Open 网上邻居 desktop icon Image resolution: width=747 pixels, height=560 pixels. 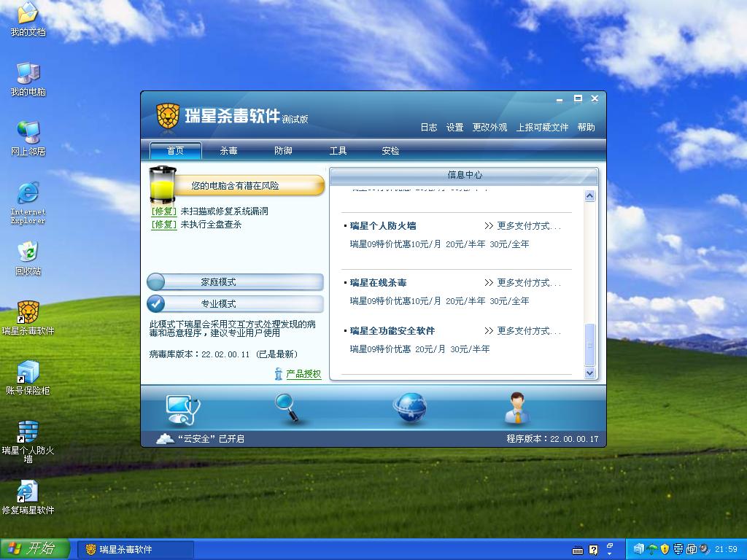tap(28, 139)
